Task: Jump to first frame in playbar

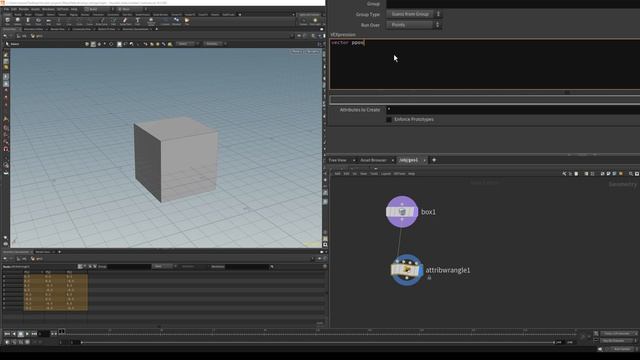Action: pos(7,334)
